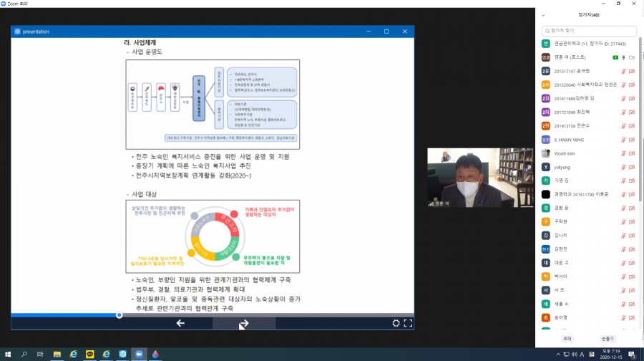644x361 pixels.
Task: Click the host 영훈 여 camera icon
Action: 632,57
